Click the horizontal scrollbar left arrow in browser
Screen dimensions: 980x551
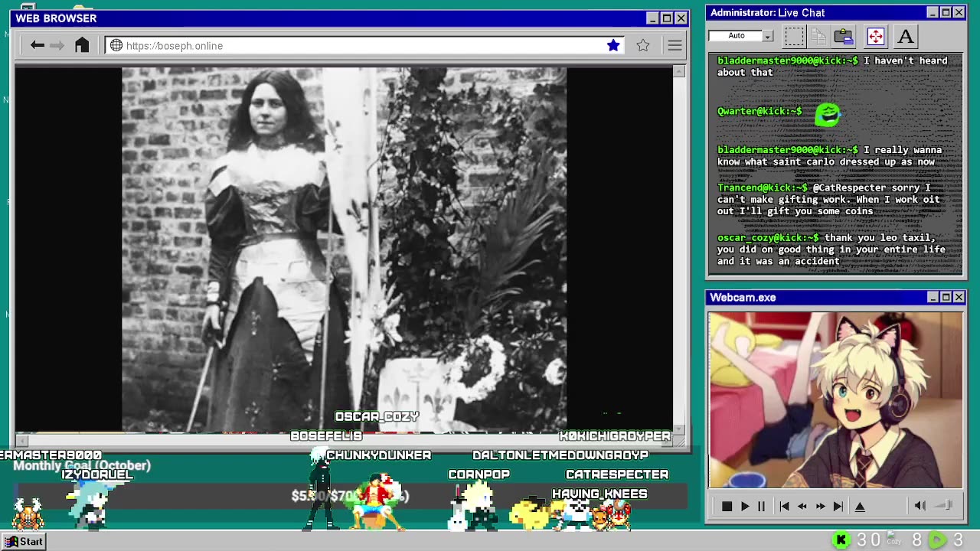(x=22, y=439)
